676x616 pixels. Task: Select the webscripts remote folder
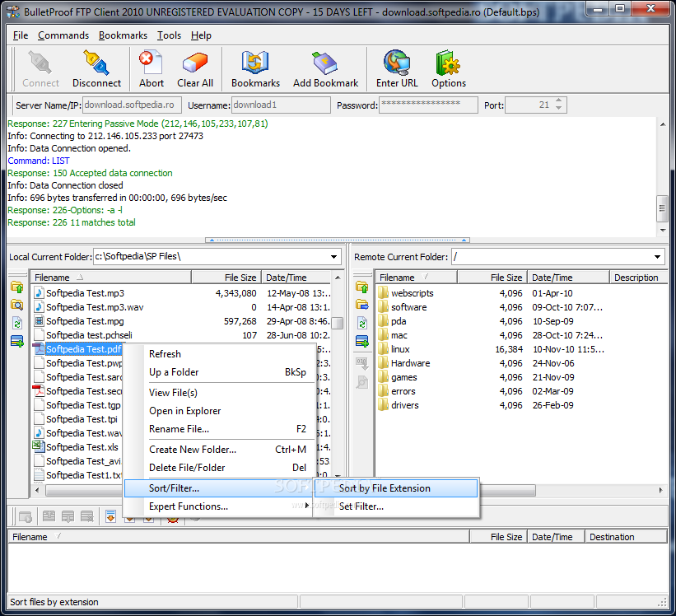point(413,293)
